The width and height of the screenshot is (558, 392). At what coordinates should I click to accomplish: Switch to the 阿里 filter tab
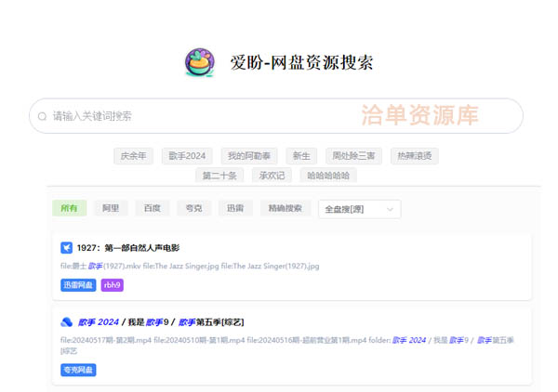111,208
